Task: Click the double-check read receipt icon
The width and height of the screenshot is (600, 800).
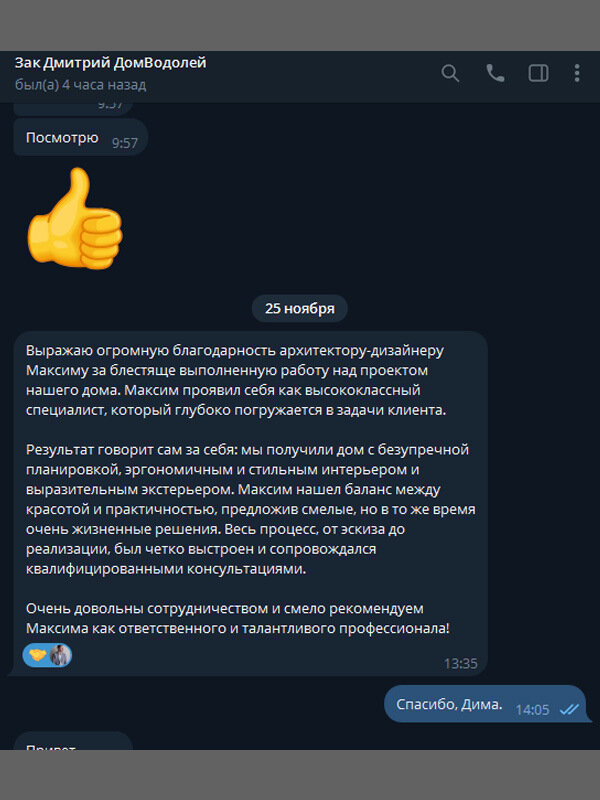Action: (x=569, y=709)
